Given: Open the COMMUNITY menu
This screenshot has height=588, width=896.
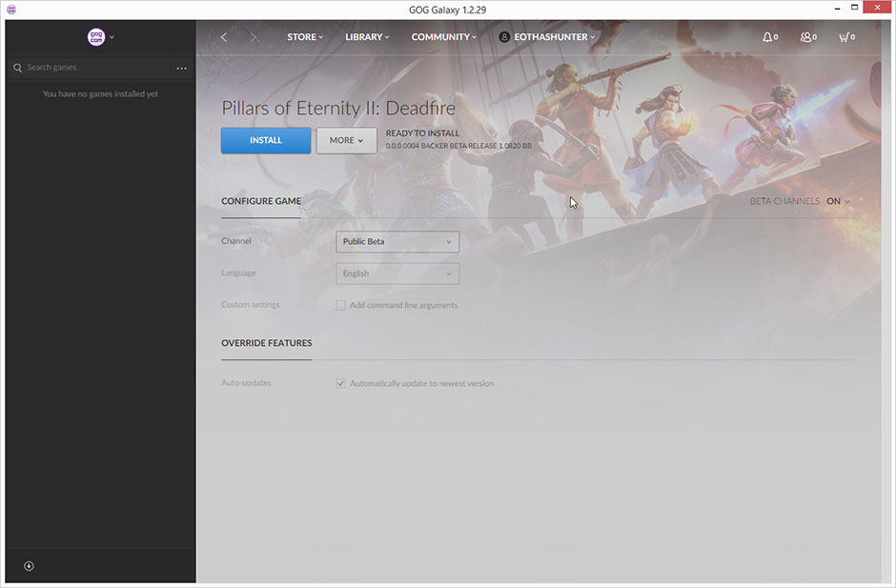Looking at the screenshot, I should click(444, 37).
